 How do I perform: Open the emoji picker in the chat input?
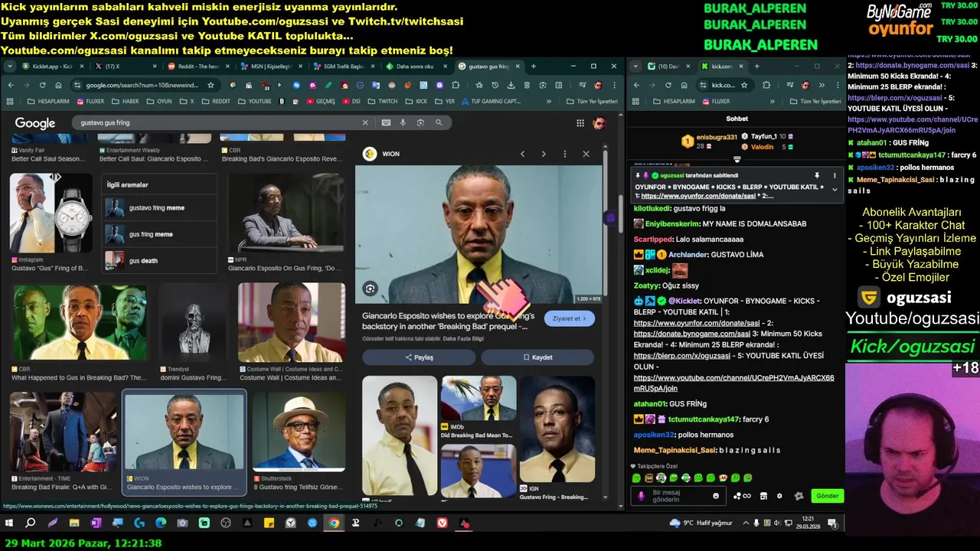pos(716,496)
